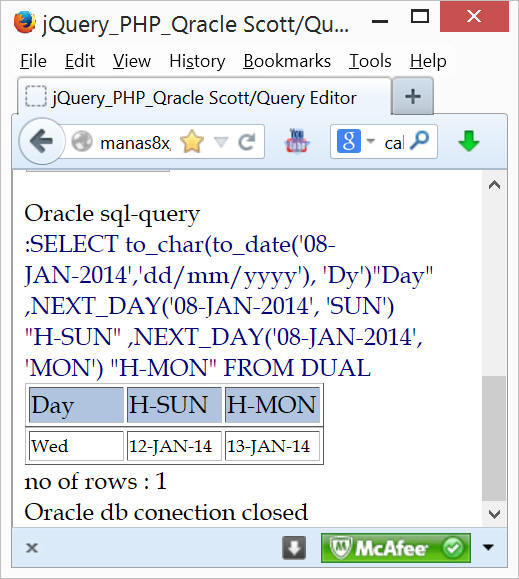519x579 pixels.
Task: Click the McAfee security status badge
Action: coord(396,548)
